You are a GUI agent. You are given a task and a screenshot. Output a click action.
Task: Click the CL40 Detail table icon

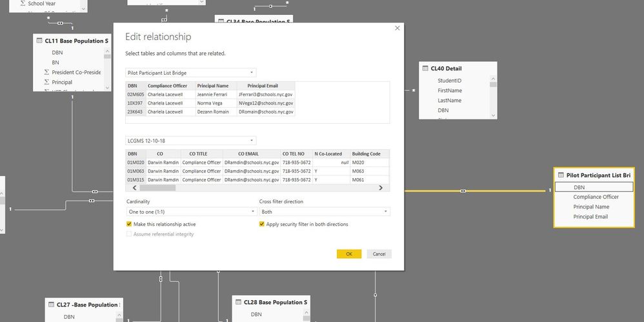tap(425, 68)
